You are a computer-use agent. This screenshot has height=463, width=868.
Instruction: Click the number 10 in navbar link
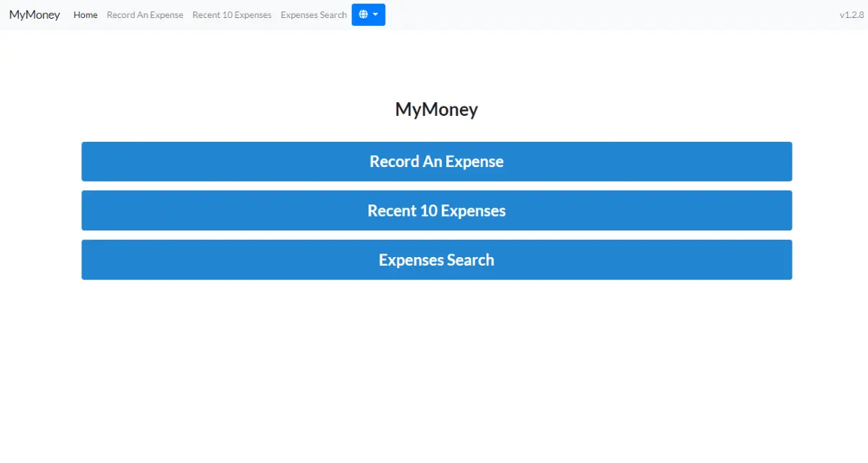pos(227,15)
